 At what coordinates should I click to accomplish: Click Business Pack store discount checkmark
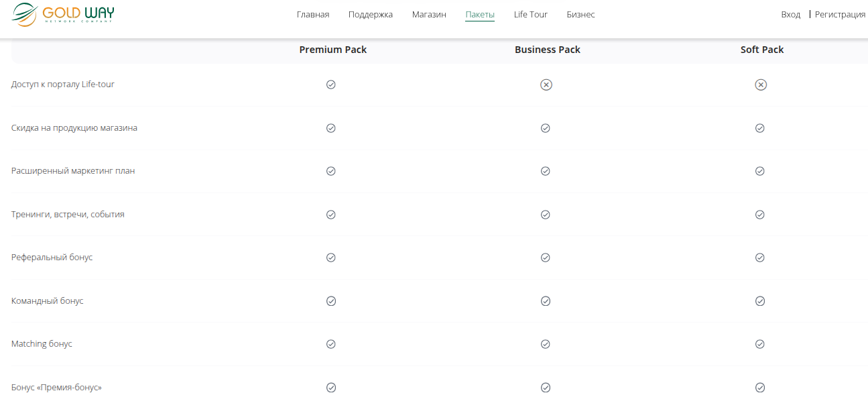click(546, 128)
